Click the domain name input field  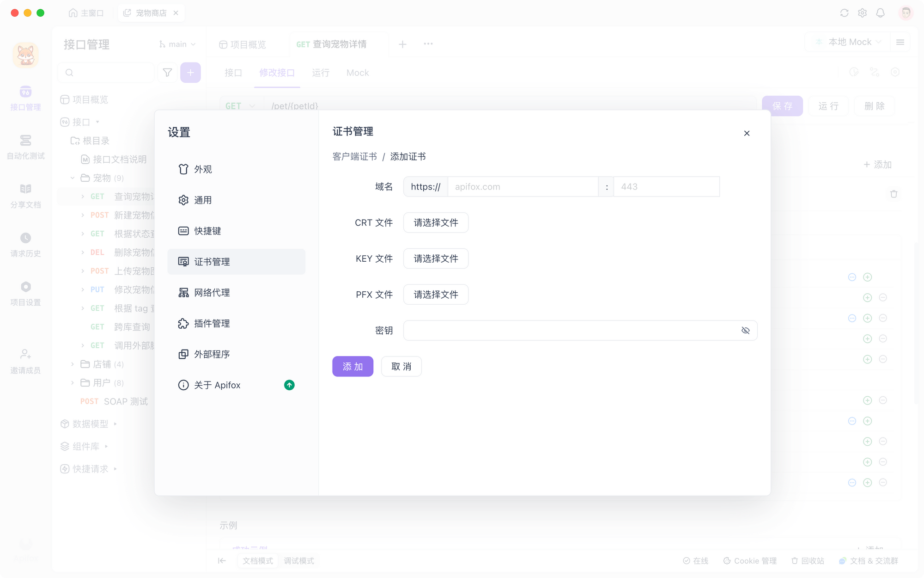click(x=523, y=187)
